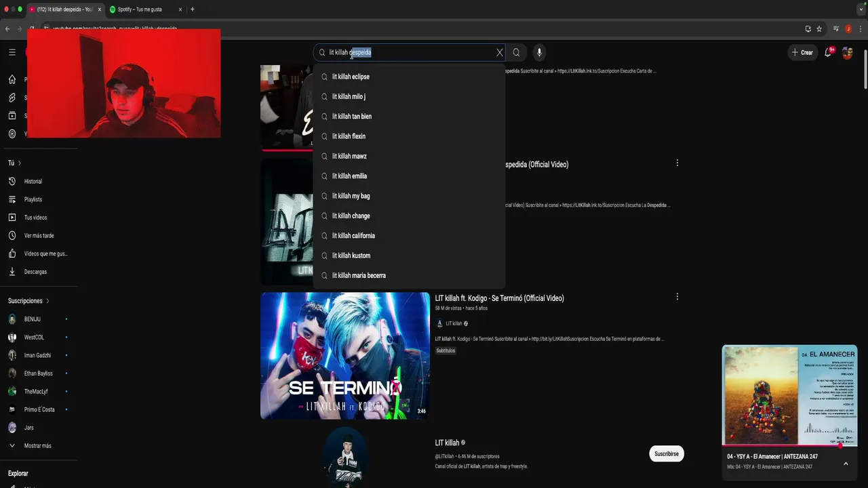The height and width of the screenshot is (488, 868).
Task: Open Ethan Bayliss subscription
Action: click(37, 373)
